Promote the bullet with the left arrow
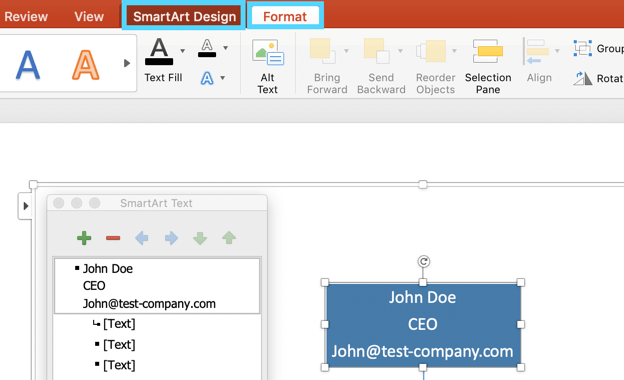This screenshot has height=380, width=624. point(142,238)
